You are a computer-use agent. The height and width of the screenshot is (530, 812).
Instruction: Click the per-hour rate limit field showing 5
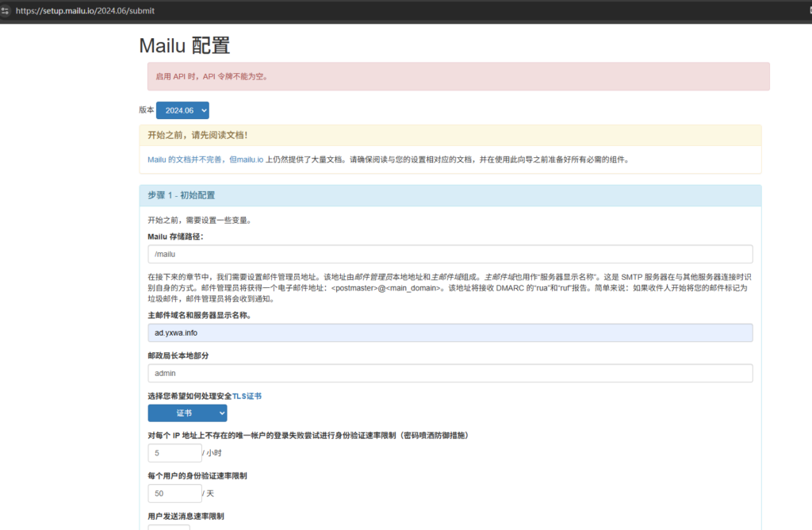[174, 453]
